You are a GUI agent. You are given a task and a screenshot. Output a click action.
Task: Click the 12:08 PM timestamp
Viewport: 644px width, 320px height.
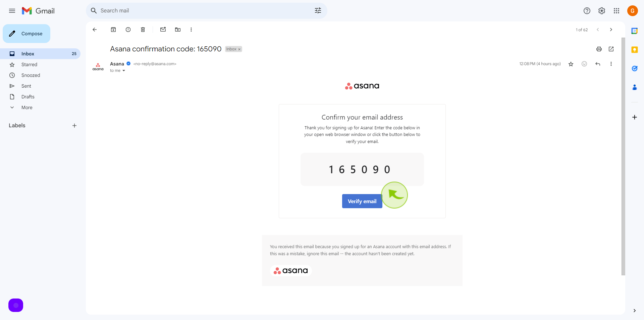(540, 64)
